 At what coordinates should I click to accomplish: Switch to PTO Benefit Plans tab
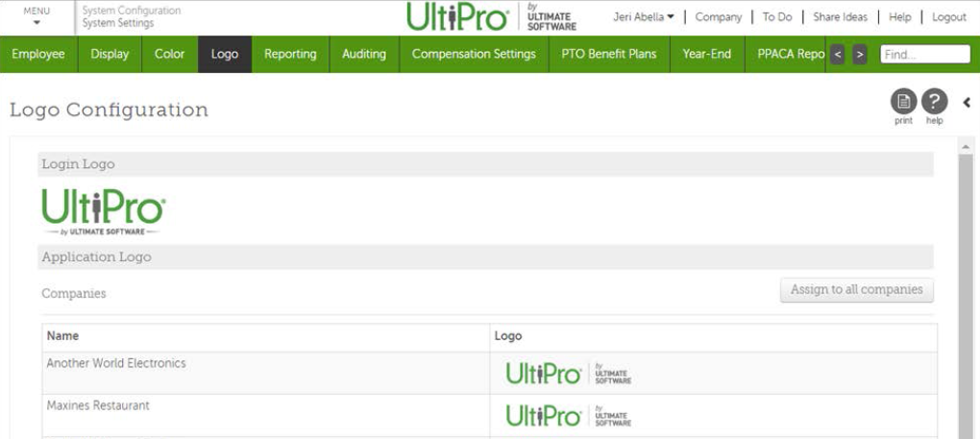[609, 55]
